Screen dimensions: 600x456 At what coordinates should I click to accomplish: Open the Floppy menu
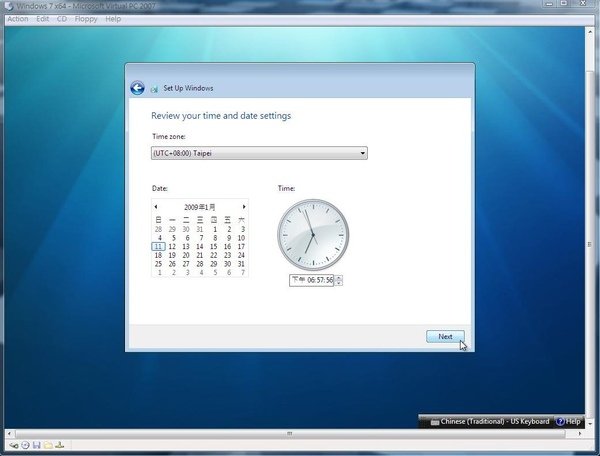click(86, 19)
